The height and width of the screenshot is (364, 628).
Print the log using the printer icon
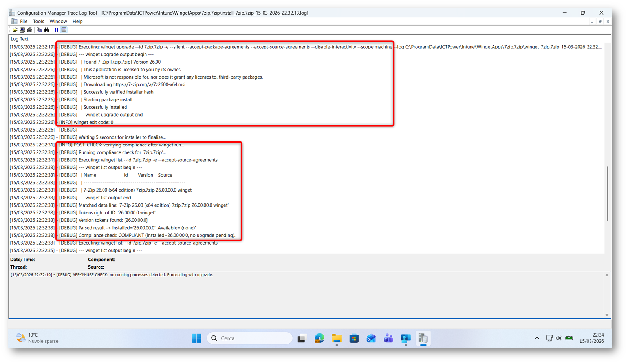pos(29,30)
